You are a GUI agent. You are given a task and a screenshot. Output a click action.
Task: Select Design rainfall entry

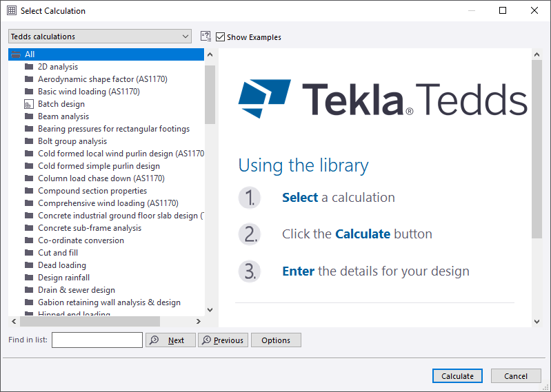(x=63, y=278)
